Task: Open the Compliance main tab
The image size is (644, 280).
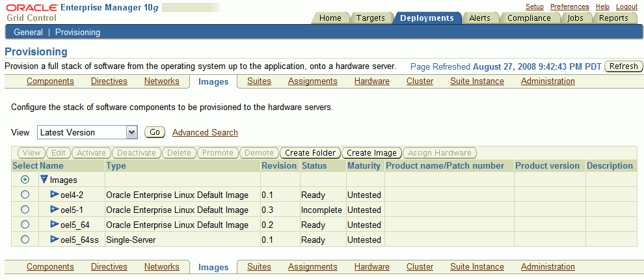Action: coord(529,18)
